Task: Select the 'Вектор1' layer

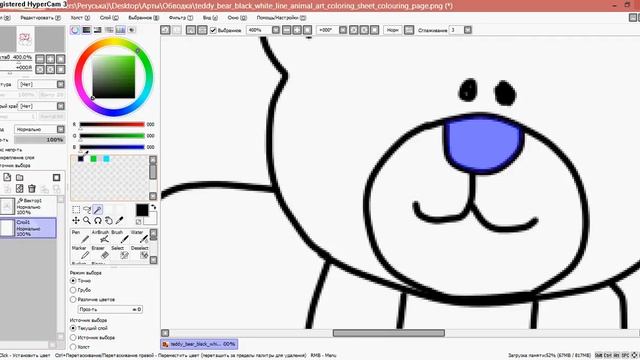Action: pos(28,206)
